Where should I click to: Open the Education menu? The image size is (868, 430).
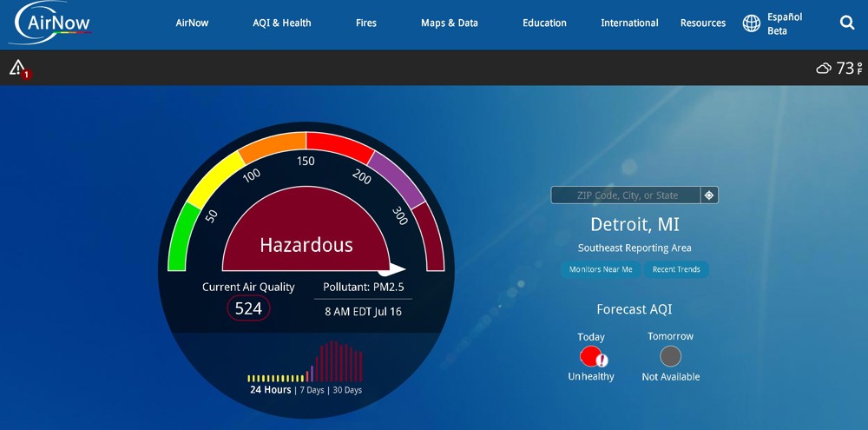point(545,23)
